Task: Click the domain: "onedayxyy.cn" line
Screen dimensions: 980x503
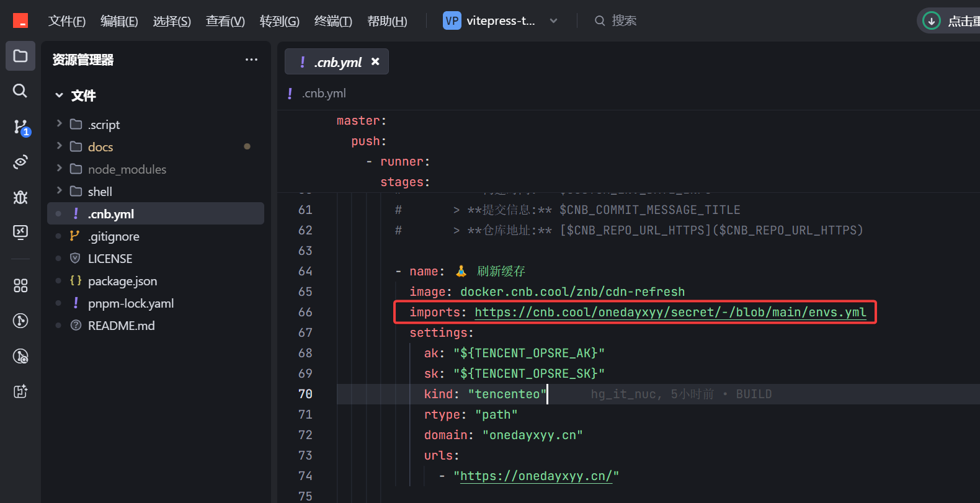Action: [x=503, y=435]
